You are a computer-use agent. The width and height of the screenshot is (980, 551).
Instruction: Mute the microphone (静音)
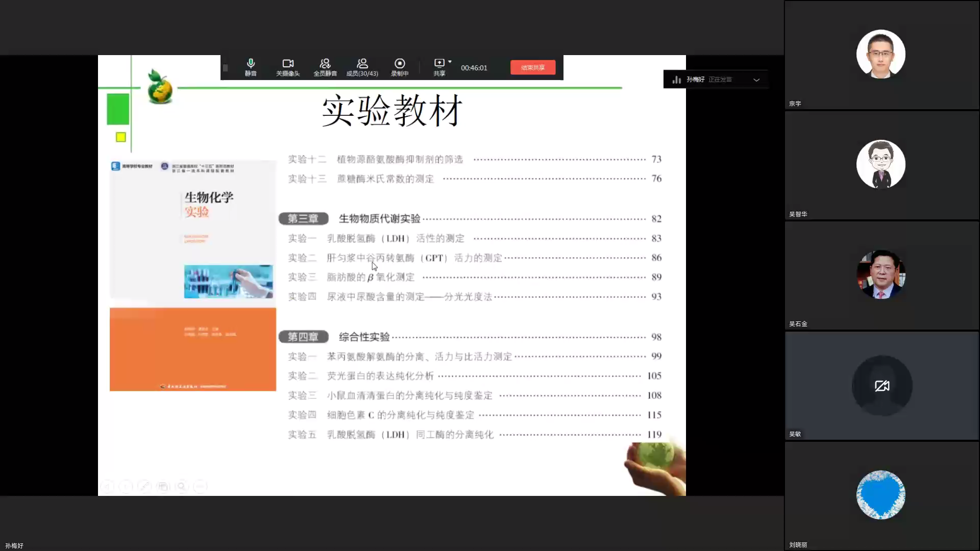pos(250,67)
